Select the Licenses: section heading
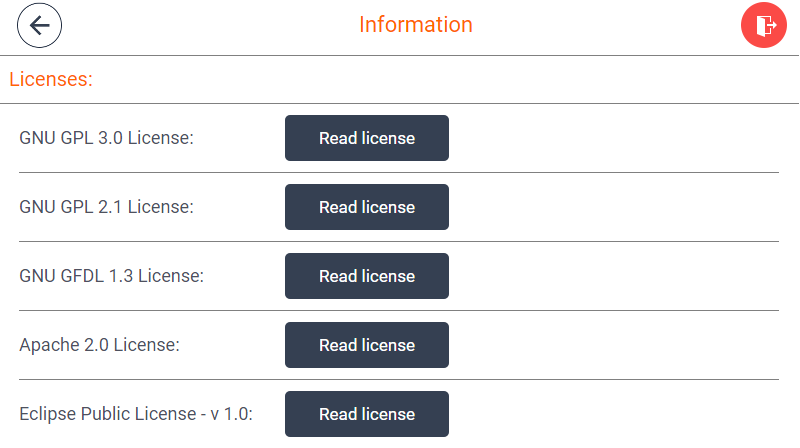800x448 pixels. [x=51, y=79]
